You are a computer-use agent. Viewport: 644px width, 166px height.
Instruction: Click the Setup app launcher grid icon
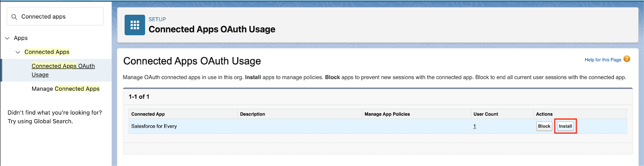click(x=135, y=25)
